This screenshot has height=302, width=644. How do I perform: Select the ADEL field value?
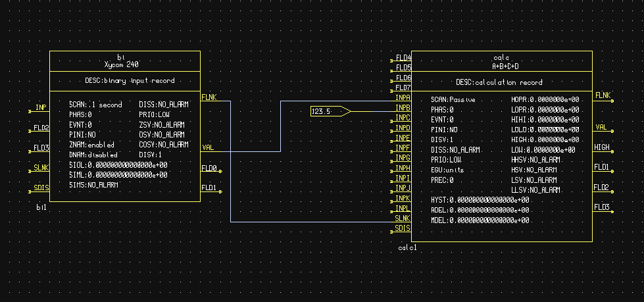[480, 211]
